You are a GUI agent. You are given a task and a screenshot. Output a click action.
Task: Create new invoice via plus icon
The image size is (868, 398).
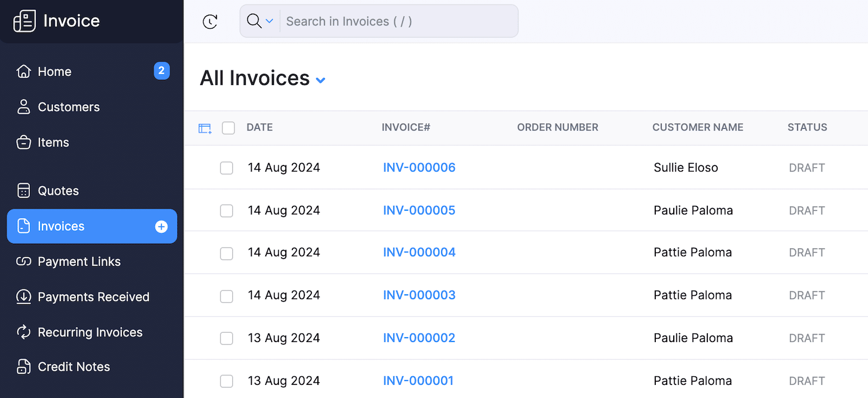point(161,226)
